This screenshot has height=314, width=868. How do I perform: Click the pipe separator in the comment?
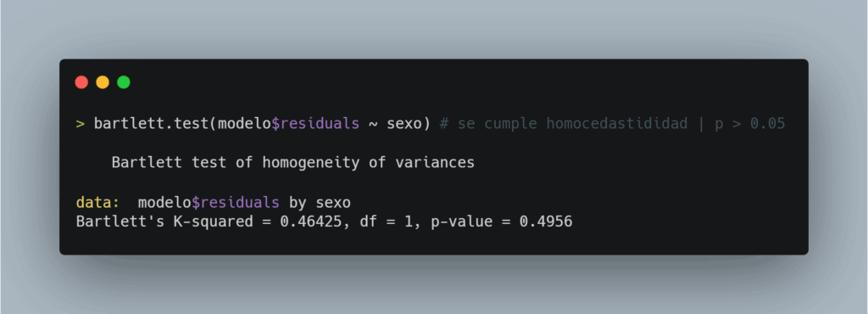[701, 125]
